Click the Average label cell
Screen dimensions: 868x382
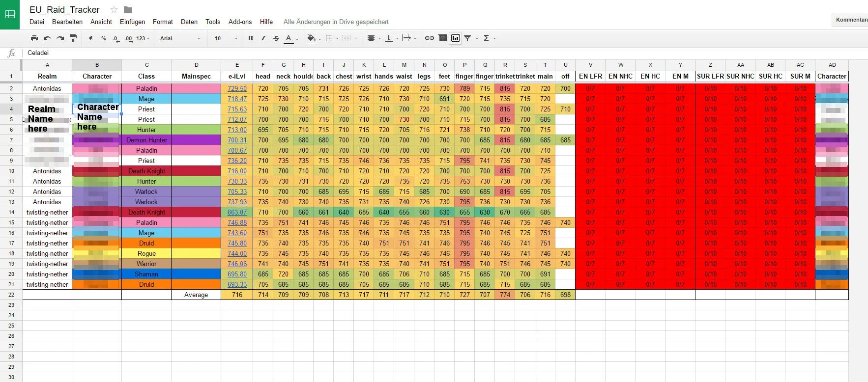coord(196,295)
